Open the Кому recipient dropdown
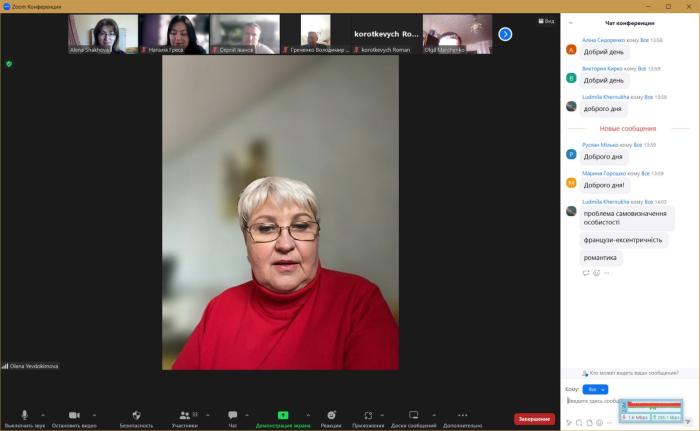Viewport: 700px width, 431px height. 596,389
